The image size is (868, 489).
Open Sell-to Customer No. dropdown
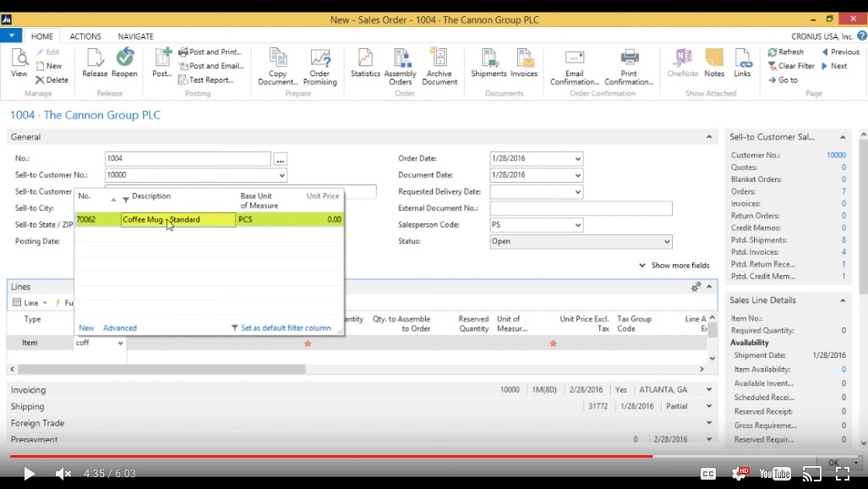tap(281, 175)
